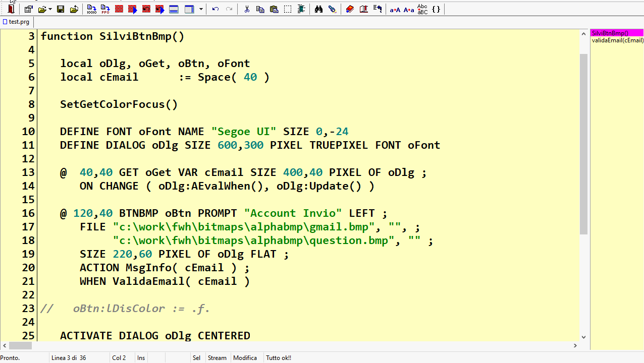Screen dimensions: 644x363
Task: Undo the last edit using the toolbar arrow
Action: pyautogui.click(x=216, y=9)
